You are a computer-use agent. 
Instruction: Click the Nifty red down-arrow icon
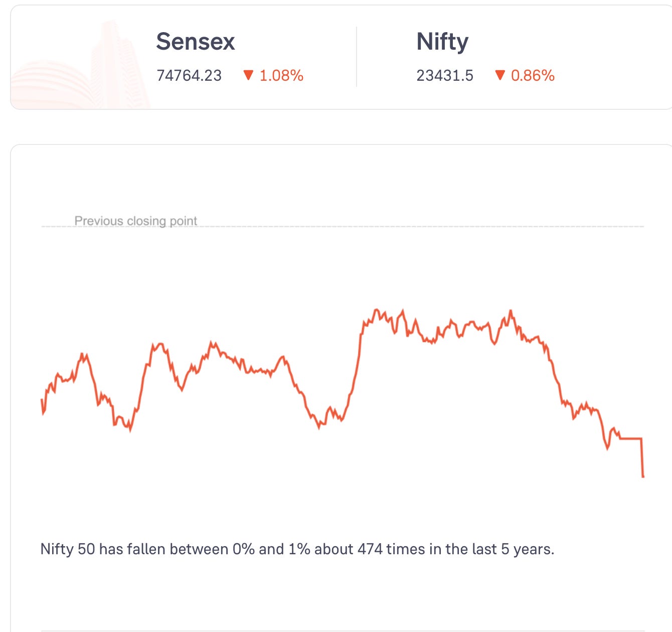(499, 76)
